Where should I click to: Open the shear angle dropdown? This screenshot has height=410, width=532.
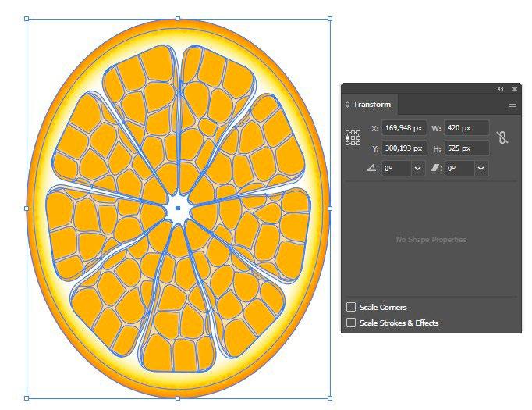(x=481, y=168)
